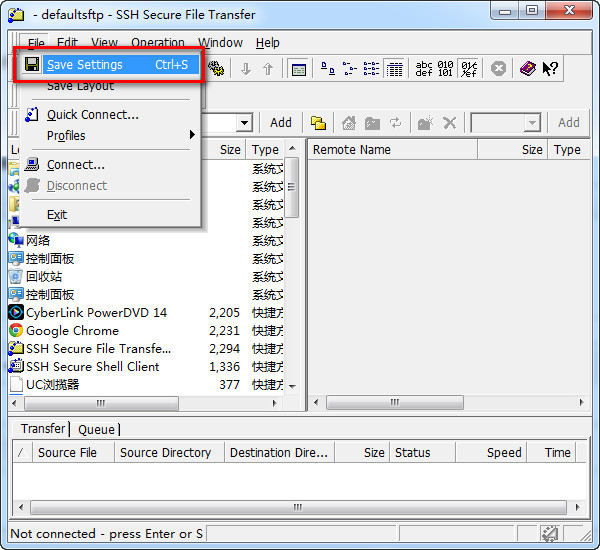600x550 pixels.
Task: Select Binary transfer mode (010 101)
Action: (445, 69)
